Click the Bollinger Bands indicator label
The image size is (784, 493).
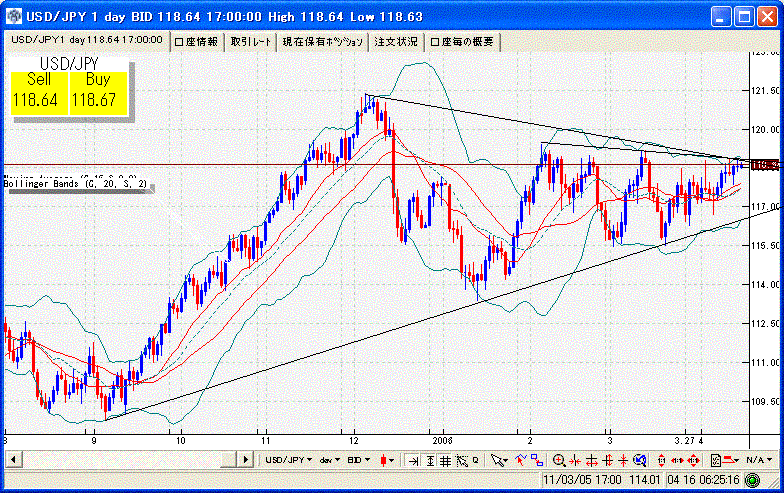(75, 184)
